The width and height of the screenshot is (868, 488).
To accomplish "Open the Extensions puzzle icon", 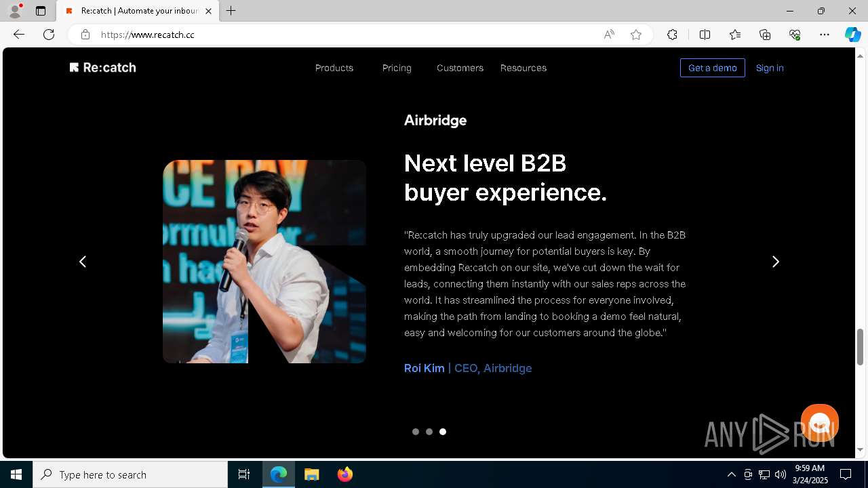I will tap(672, 35).
